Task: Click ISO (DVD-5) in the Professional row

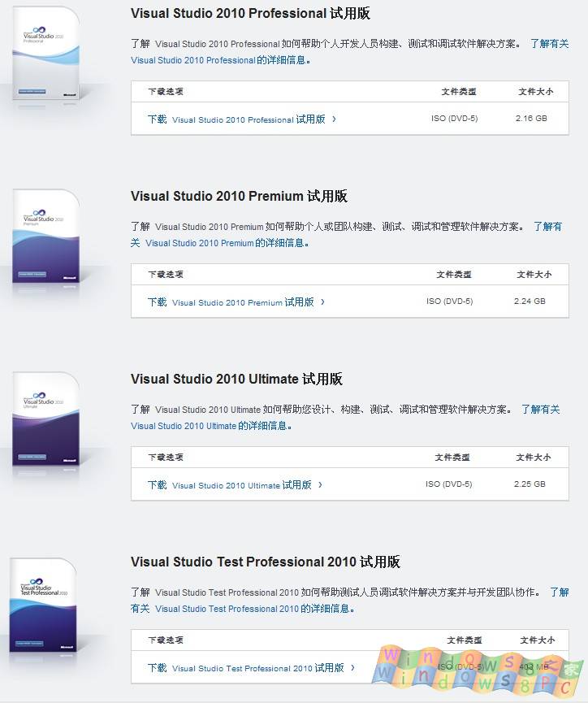Action: pyautogui.click(x=455, y=119)
